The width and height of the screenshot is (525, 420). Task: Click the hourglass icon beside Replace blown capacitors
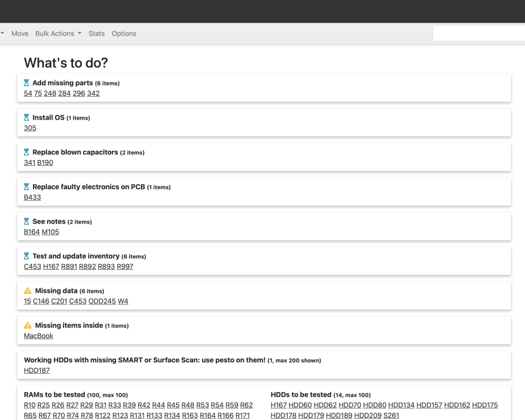[x=26, y=152]
